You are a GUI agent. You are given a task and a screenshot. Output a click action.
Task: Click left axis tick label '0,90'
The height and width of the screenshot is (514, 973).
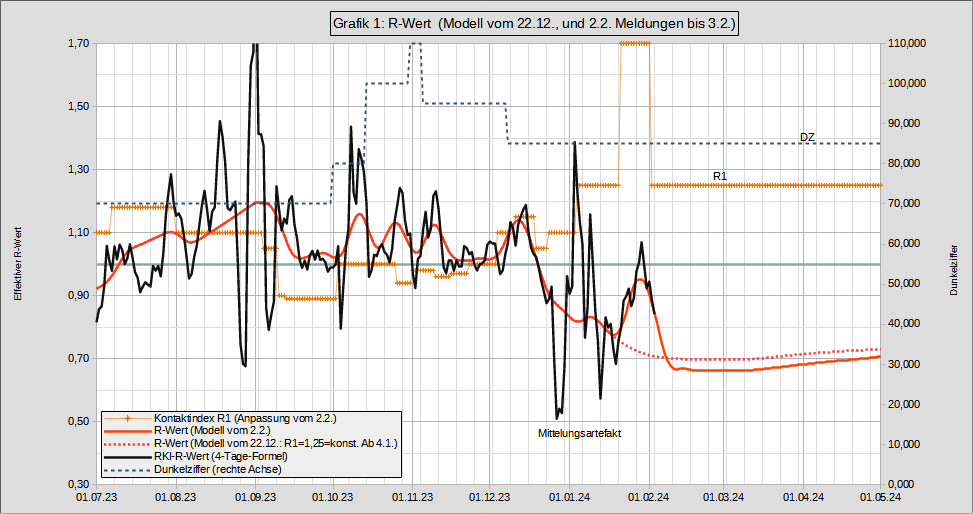tap(78, 295)
